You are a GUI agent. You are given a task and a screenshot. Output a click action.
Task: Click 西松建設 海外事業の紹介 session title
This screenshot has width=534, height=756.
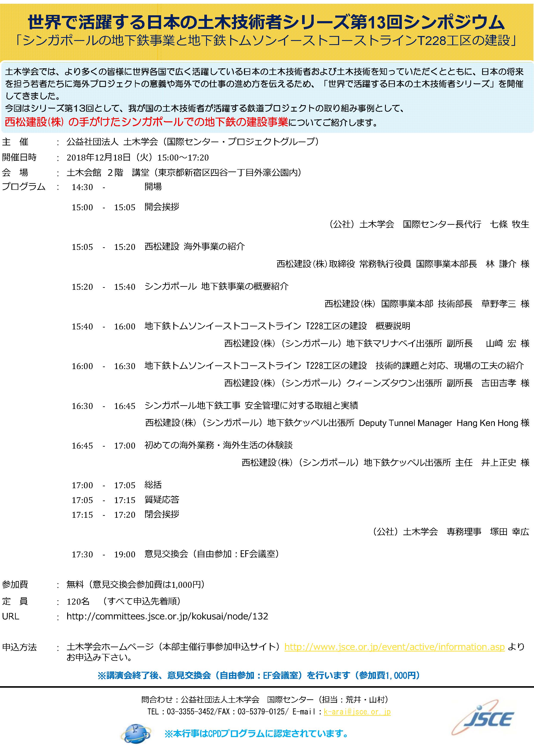point(194,246)
